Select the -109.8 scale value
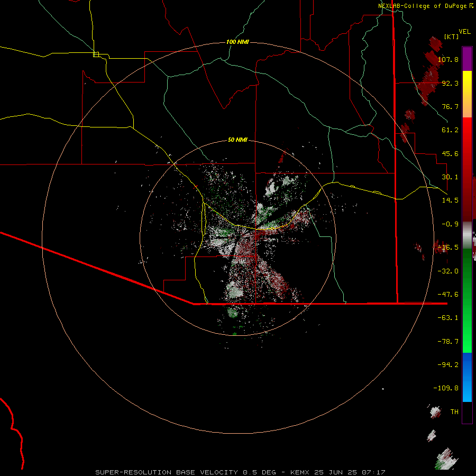476x476 pixels. pyautogui.click(x=446, y=388)
